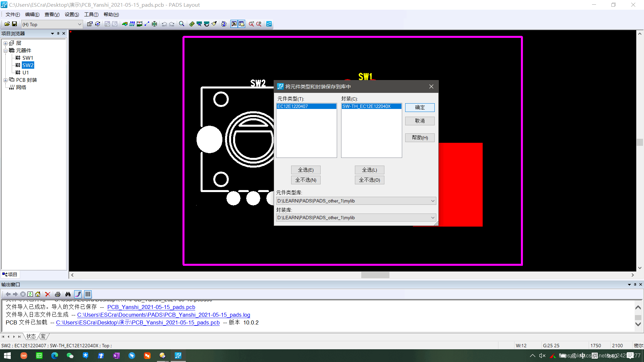Select the Zoom magnifier tool

(181, 24)
